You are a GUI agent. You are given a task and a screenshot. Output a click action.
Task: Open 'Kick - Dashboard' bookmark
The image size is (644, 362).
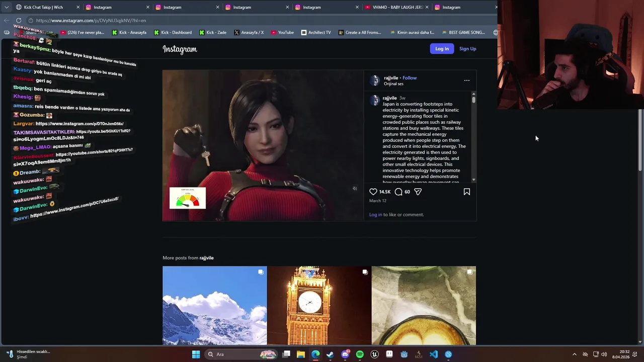coord(173,32)
